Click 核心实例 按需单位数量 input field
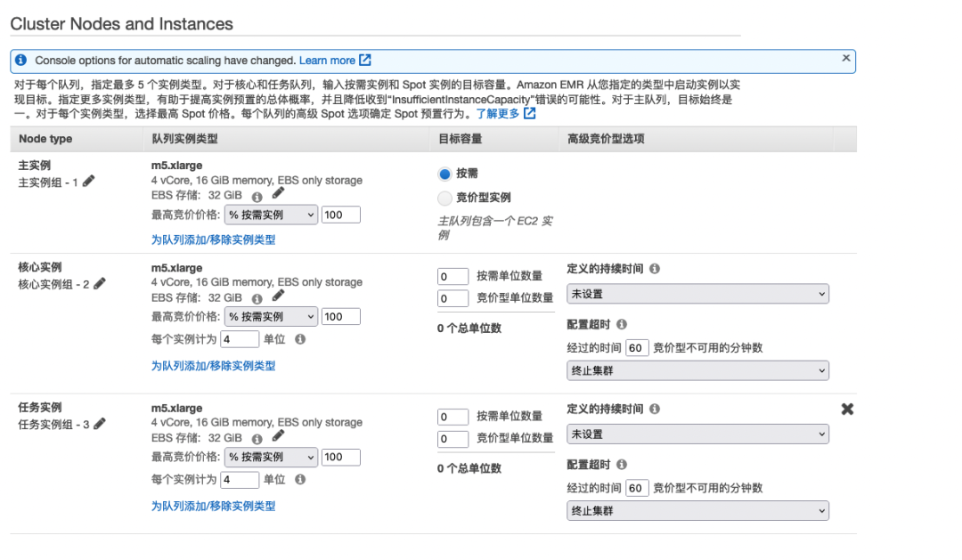 point(453,276)
